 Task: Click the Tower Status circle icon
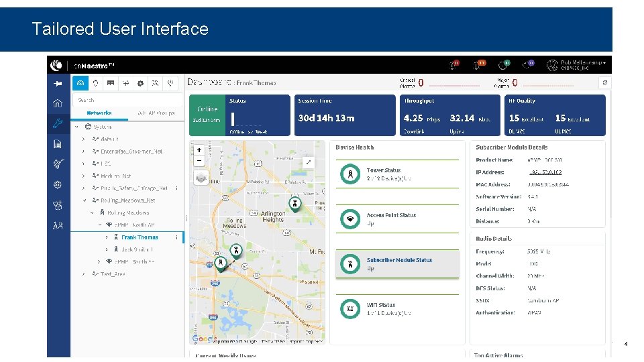point(350,174)
